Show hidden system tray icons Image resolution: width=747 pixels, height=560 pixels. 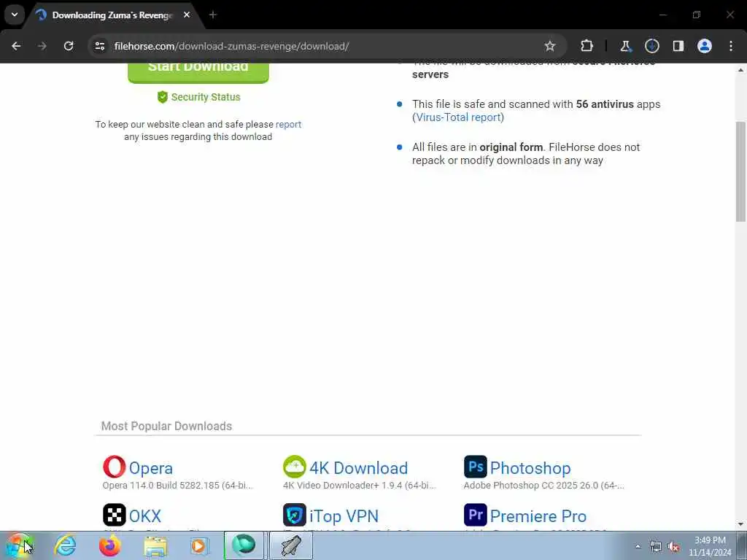[638, 546]
